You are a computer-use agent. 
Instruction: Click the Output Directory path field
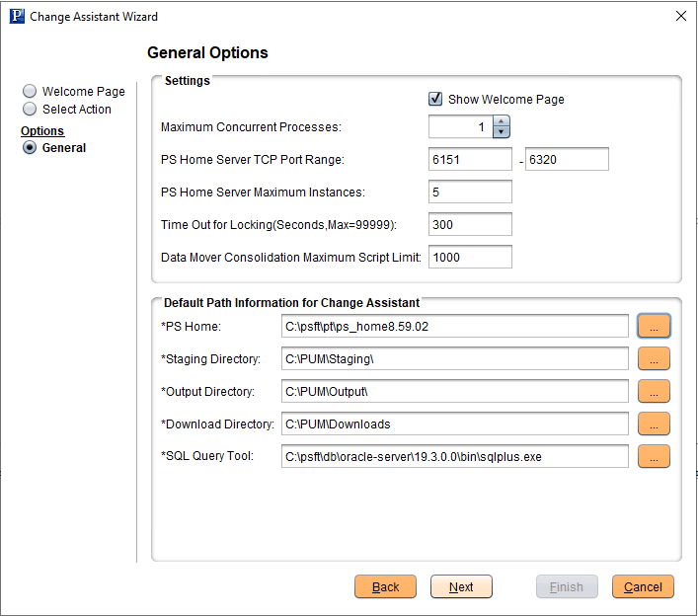point(455,391)
